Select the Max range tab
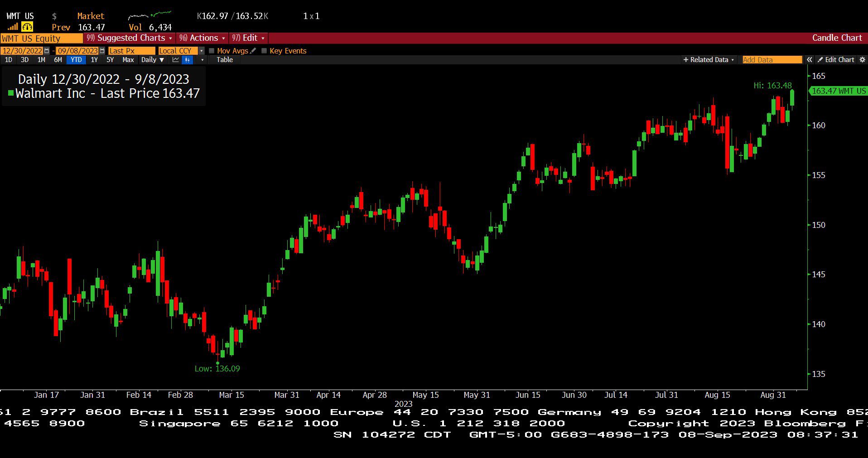The image size is (868, 458). (128, 60)
